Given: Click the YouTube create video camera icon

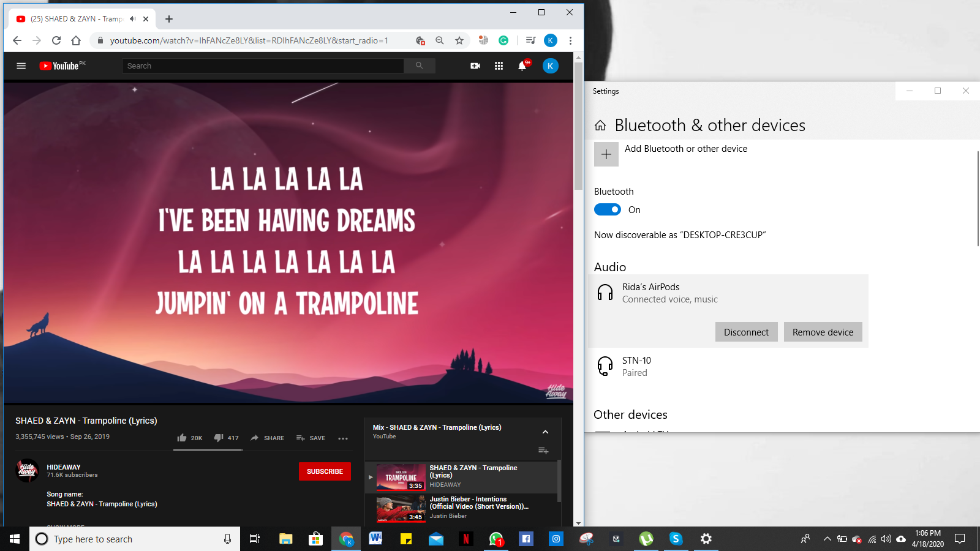Looking at the screenshot, I should (x=475, y=66).
